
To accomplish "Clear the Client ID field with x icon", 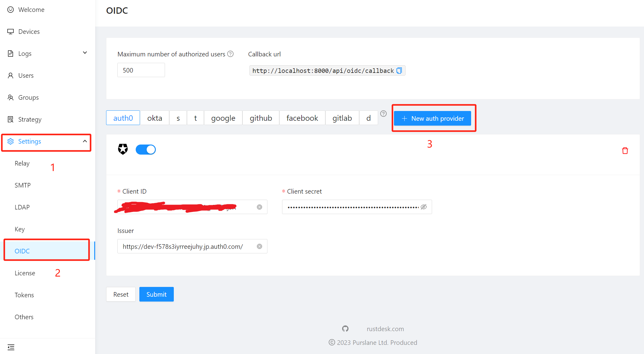I will click(259, 207).
